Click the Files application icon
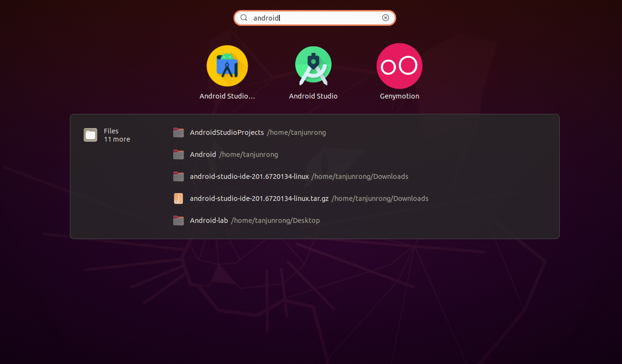 coord(90,134)
